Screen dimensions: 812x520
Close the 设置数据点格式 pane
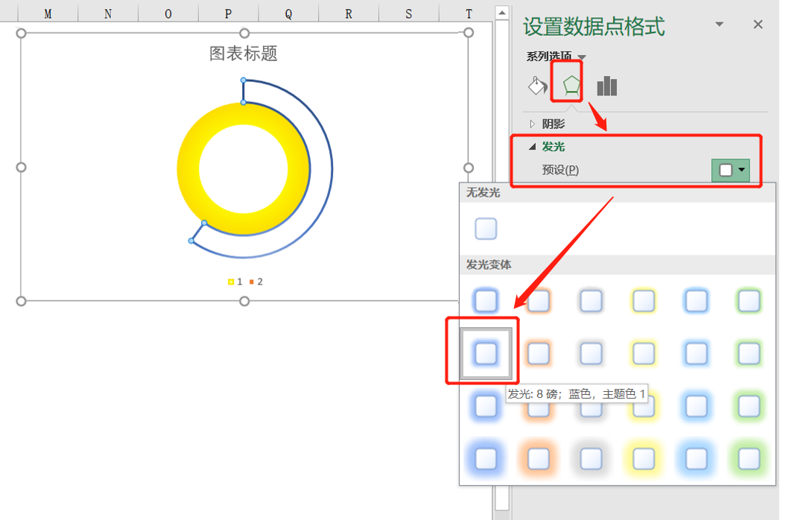pos(758,25)
